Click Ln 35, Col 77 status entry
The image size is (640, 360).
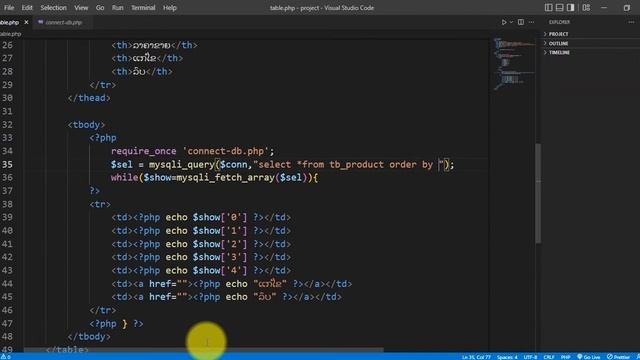click(476, 357)
